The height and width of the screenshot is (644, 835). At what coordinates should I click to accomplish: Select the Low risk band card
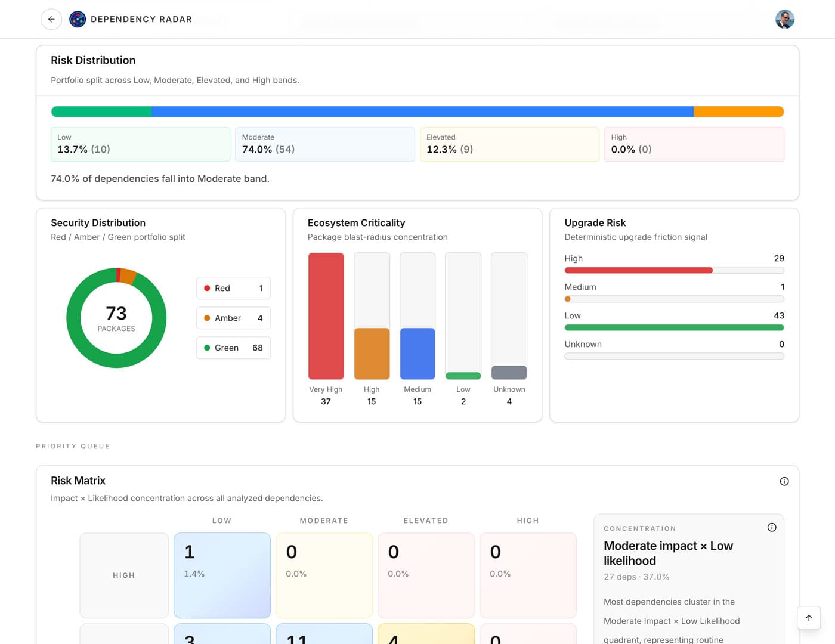click(140, 144)
